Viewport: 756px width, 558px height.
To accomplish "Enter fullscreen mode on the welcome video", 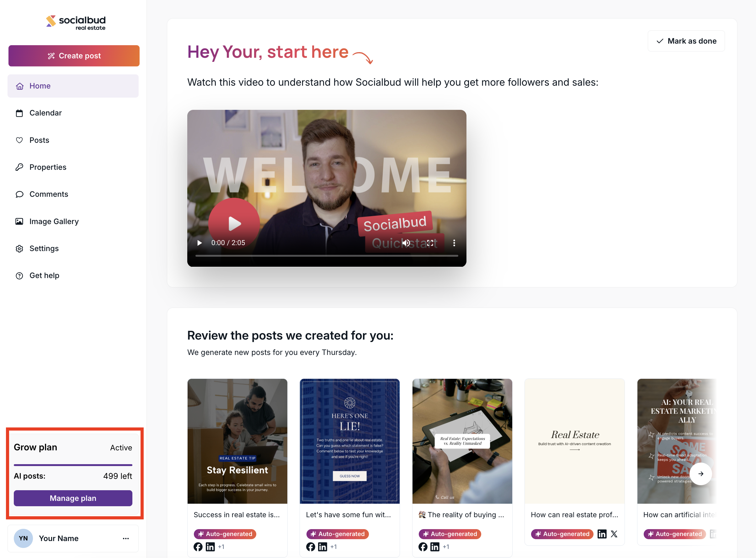I will [x=430, y=243].
